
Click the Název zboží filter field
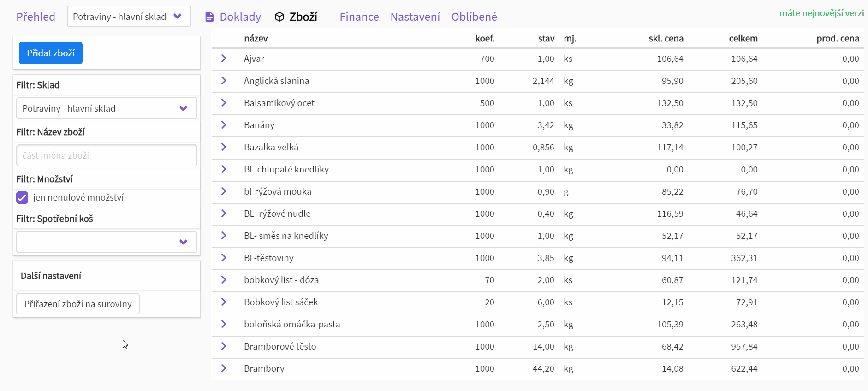point(107,155)
